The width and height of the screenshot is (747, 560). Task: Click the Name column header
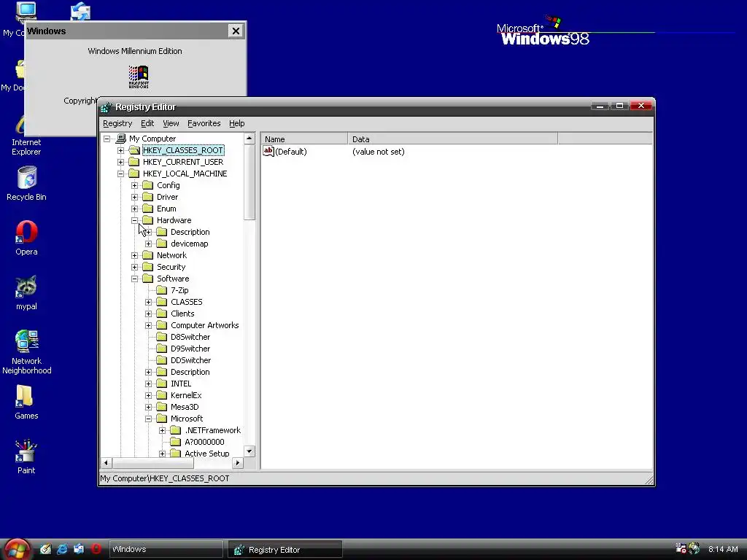[304, 139]
